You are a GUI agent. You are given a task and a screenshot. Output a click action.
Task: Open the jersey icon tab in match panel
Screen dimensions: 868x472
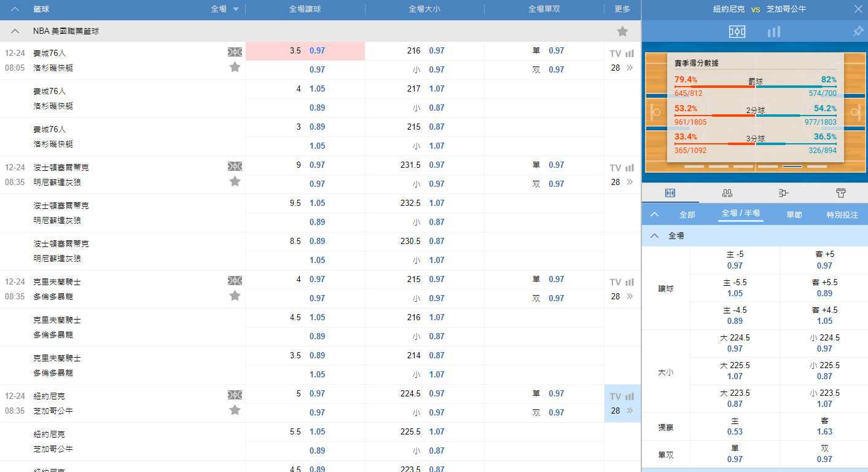coord(840,193)
